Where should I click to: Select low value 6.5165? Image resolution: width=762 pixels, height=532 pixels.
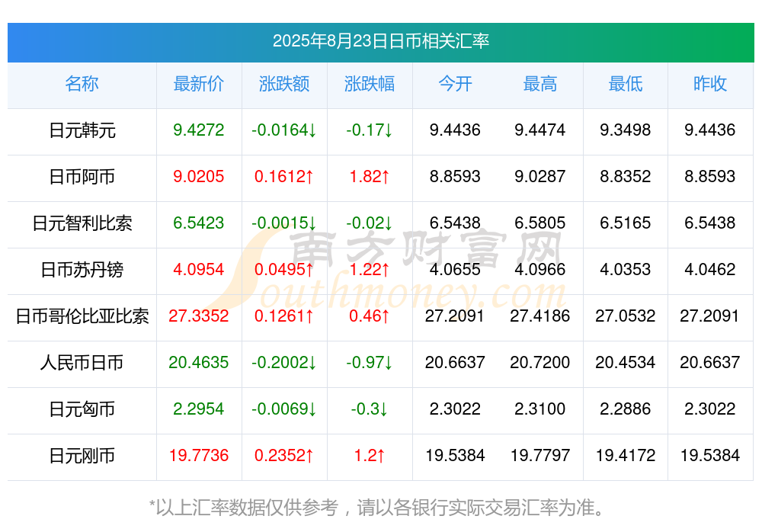coord(626,223)
